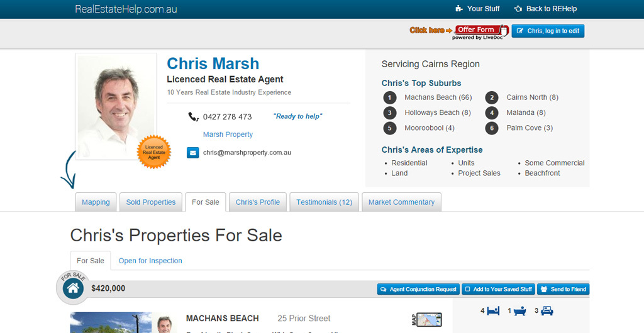Click the Chris, log in to edit button
This screenshot has height=333, width=644.
pos(548,31)
